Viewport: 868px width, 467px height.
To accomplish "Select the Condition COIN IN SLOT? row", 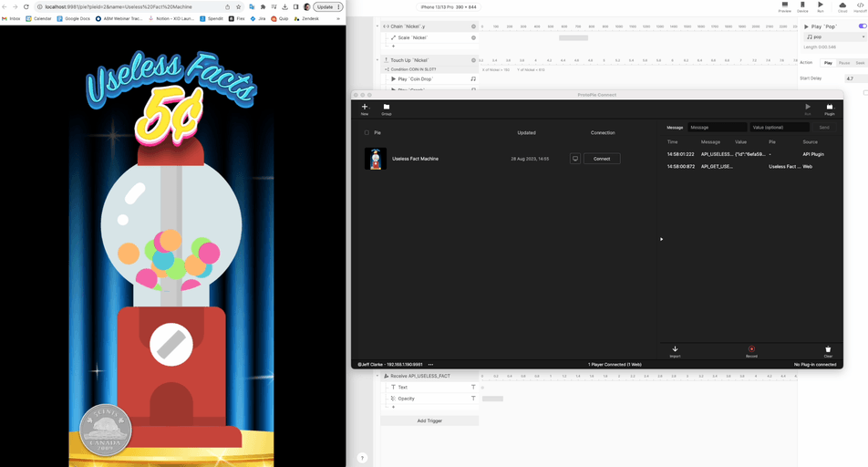I will pyautogui.click(x=429, y=69).
